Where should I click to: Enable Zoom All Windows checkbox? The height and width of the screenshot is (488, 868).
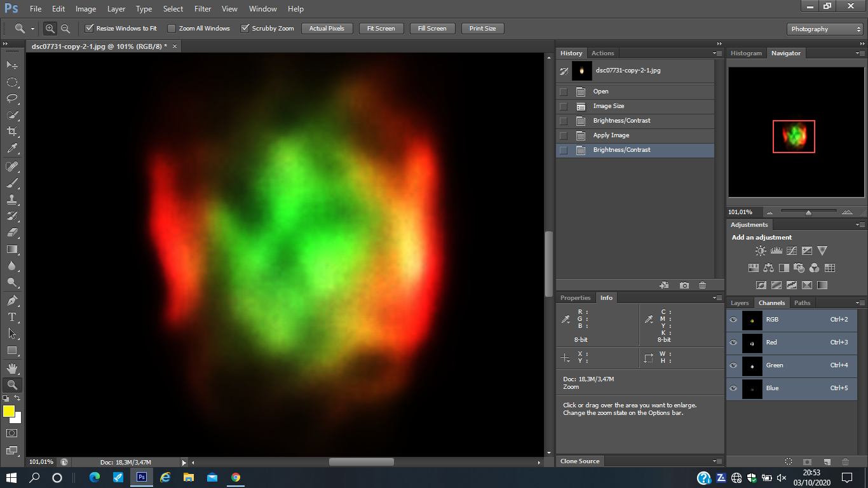(172, 29)
